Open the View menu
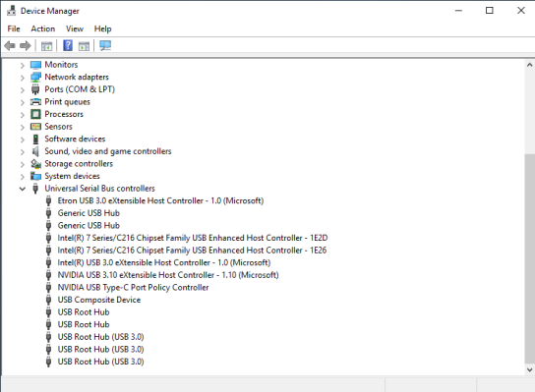535x392 pixels. point(75,28)
